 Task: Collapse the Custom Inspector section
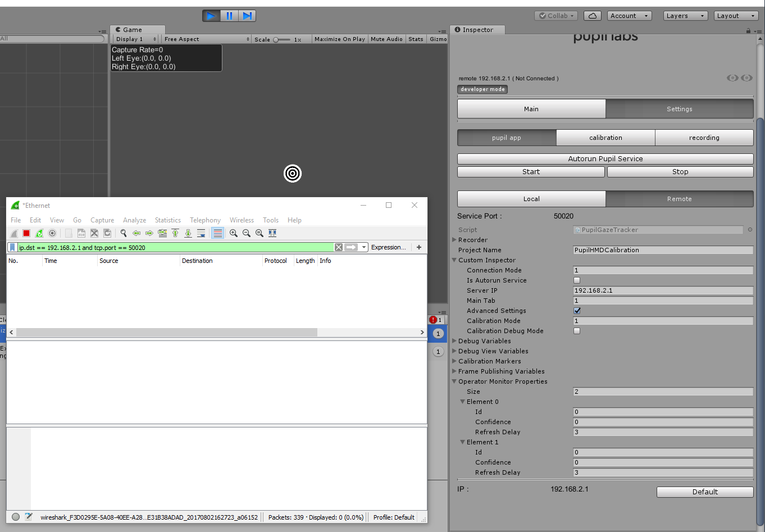(x=454, y=260)
